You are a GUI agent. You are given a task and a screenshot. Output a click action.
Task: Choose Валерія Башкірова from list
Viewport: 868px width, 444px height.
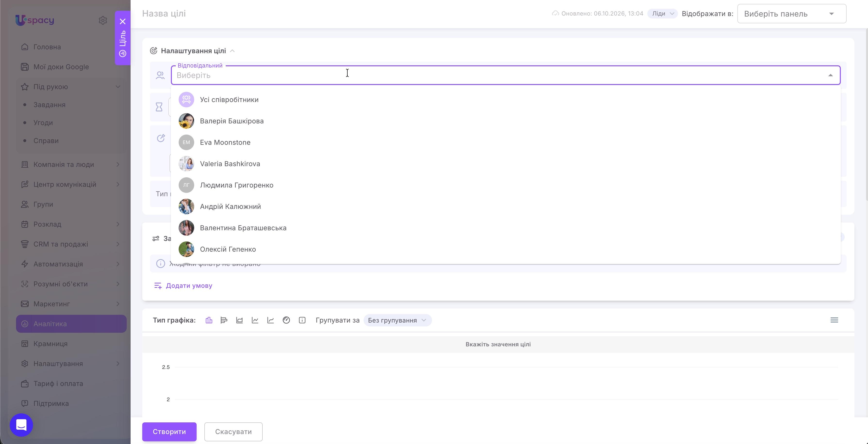click(x=505, y=121)
